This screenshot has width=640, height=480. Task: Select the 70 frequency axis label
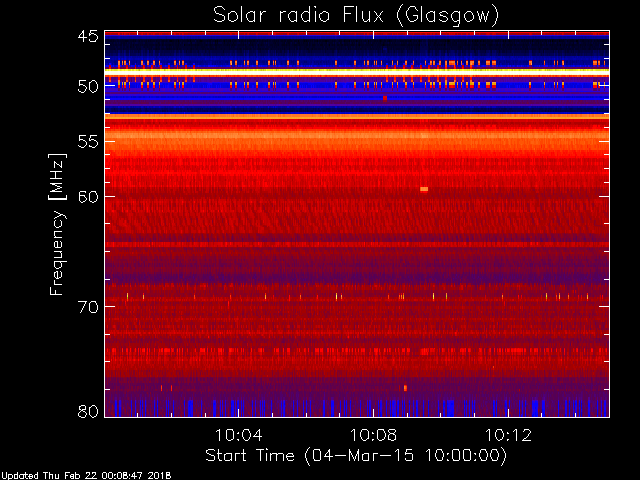coord(88,307)
